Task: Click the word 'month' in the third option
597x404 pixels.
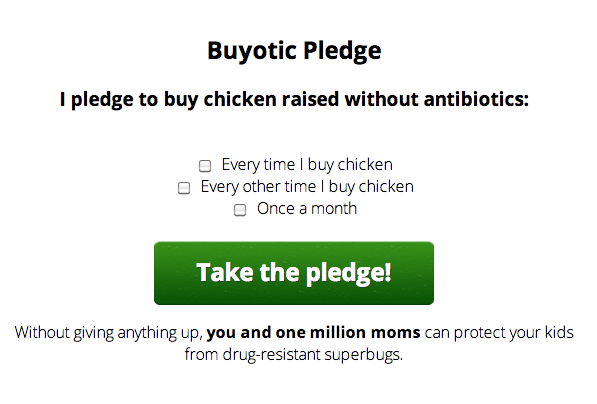Action: coord(334,209)
